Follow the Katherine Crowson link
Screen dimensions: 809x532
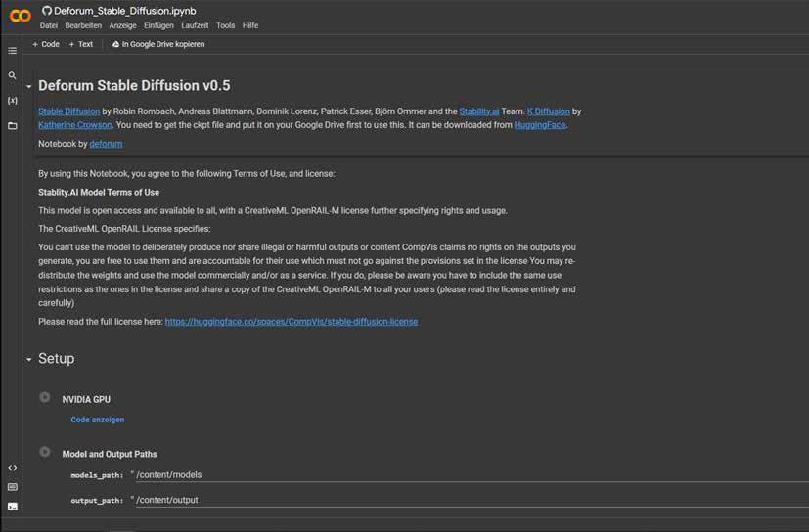click(x=74, y=125)
